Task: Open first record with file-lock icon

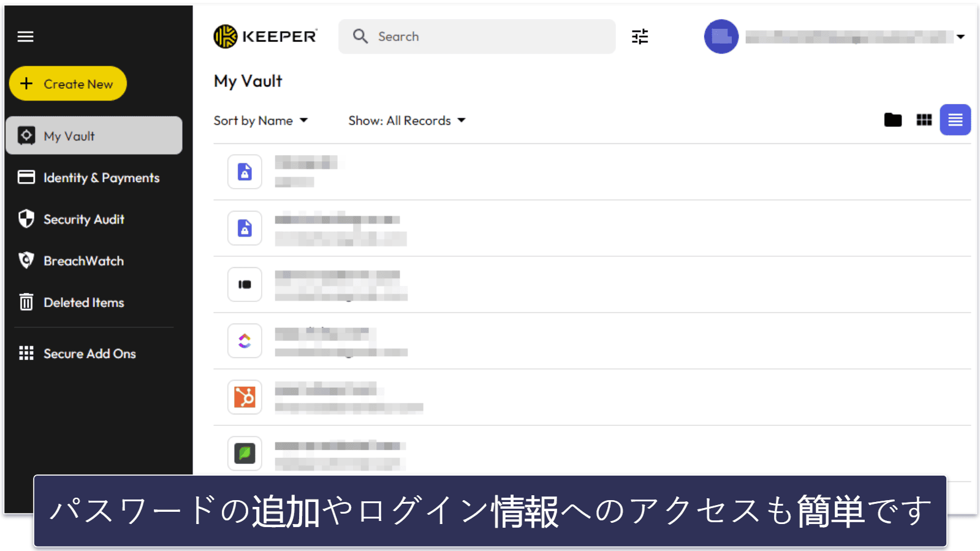Action: 592,172
